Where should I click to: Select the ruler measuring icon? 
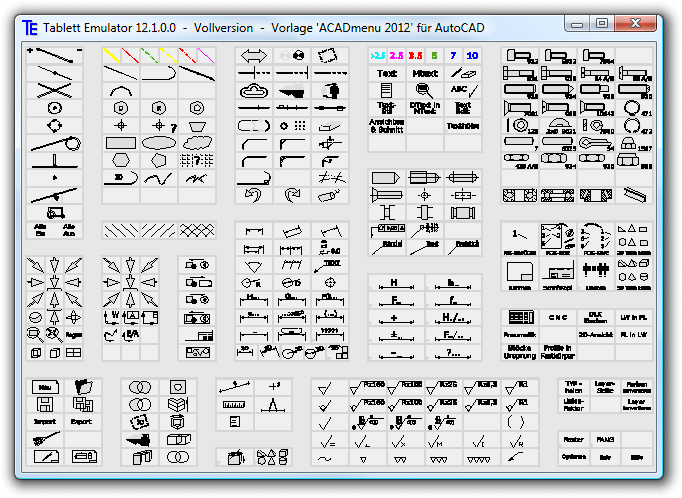tap(235, 404)
